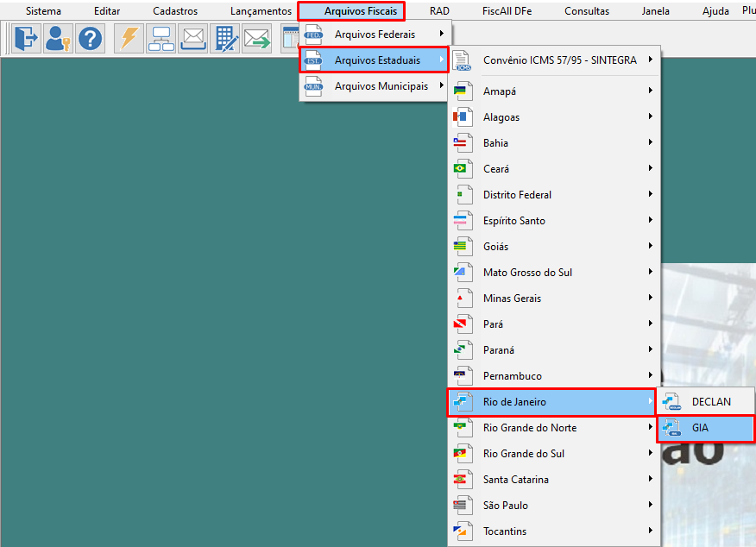Open the Arquivos Fiscais menu
This screenshot has height=547, width=756.
coord(361,11)
